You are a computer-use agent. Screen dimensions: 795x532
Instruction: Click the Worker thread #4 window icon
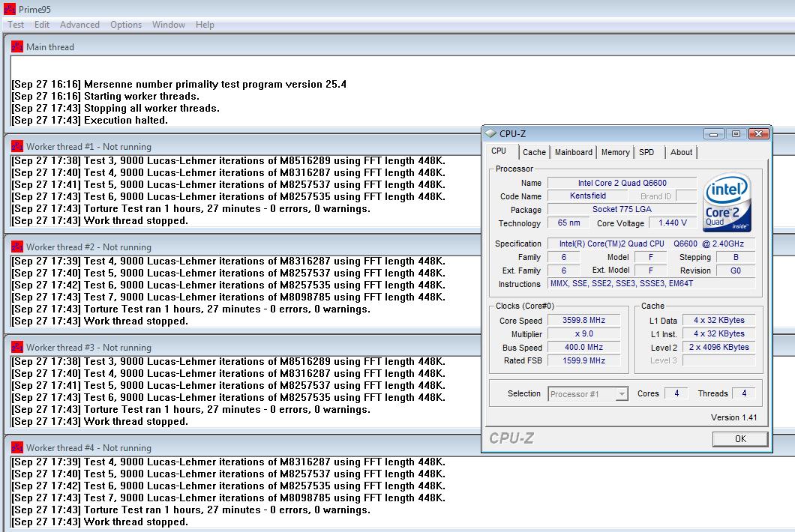pyautogui.click(x=16, y=447)
